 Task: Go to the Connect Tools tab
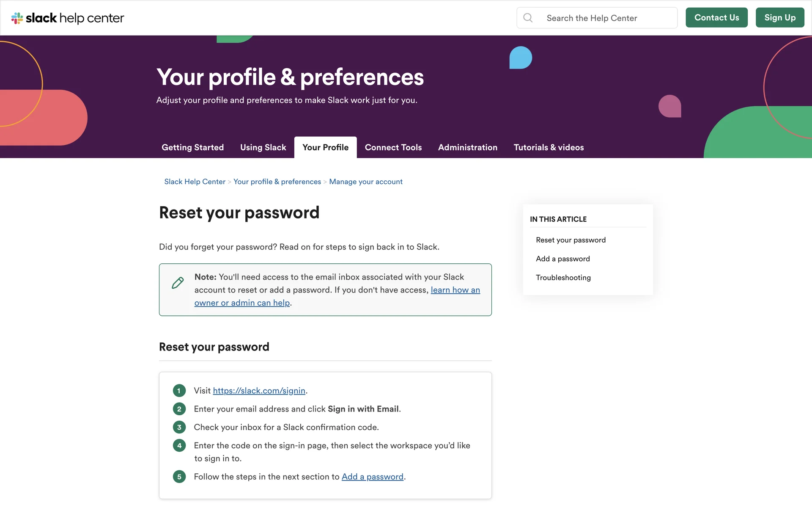click(393, 147)
